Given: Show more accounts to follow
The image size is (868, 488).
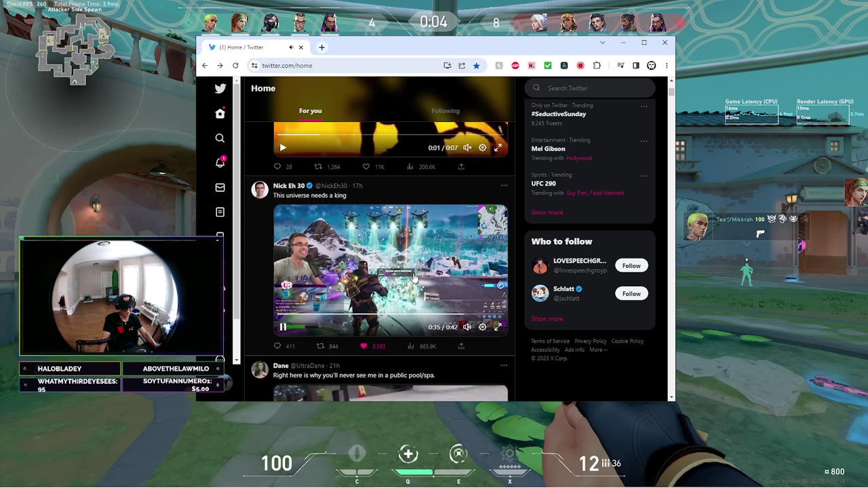Looking at the screenshot, I should coord(547,319).
